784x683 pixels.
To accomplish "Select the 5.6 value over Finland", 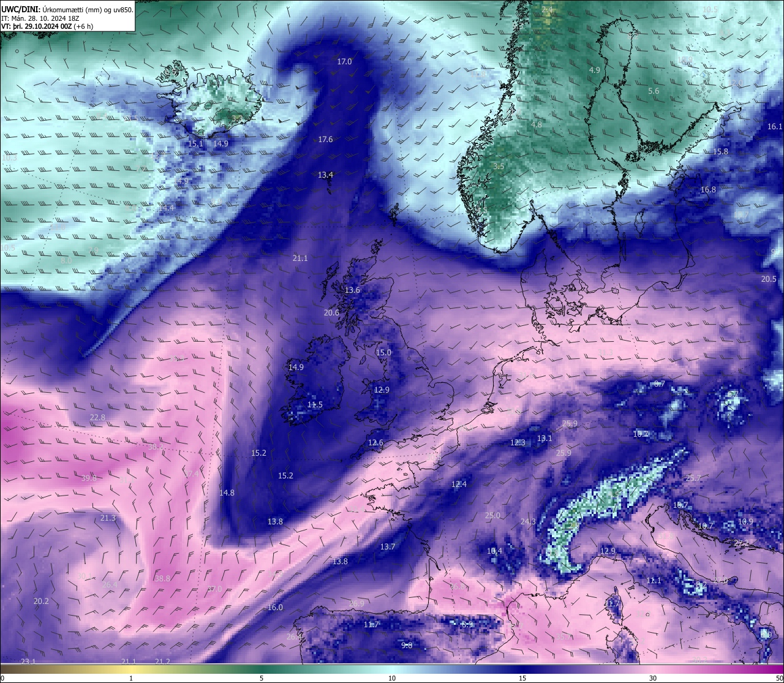I will pos(654,91).
